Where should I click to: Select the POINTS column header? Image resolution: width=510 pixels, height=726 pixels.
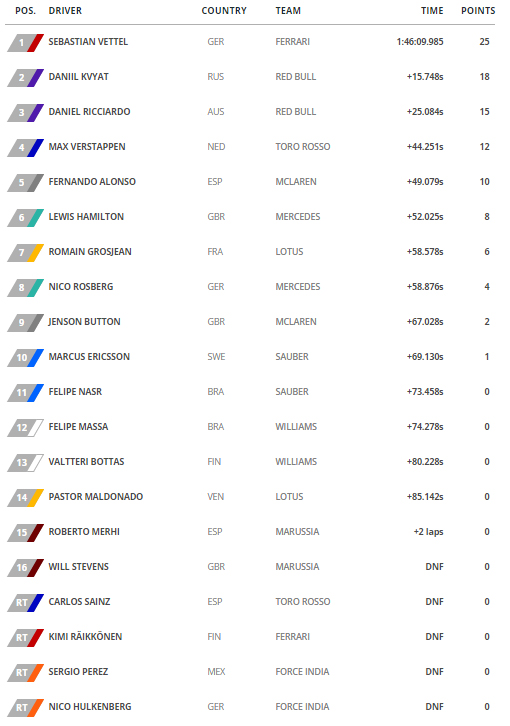coord(478,11)
